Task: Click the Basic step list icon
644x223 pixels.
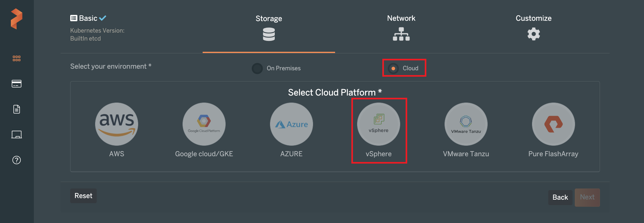Action: (x=74, y=18)
